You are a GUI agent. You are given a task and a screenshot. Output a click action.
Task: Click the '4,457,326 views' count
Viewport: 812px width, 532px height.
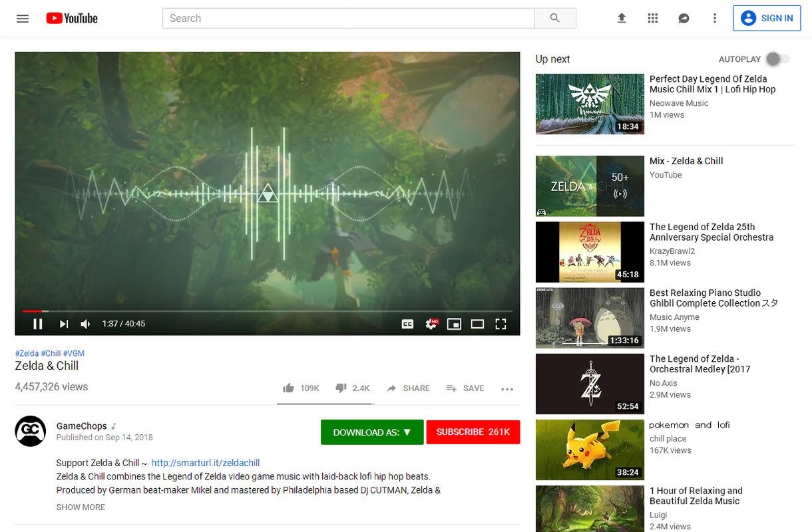click(51, 387)
